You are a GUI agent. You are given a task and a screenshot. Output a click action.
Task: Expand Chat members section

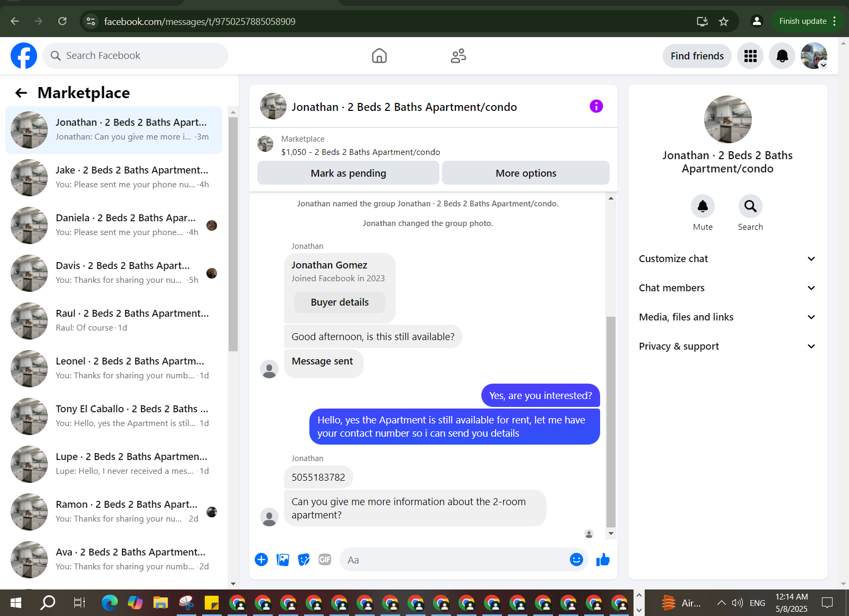tap(727, 288)
